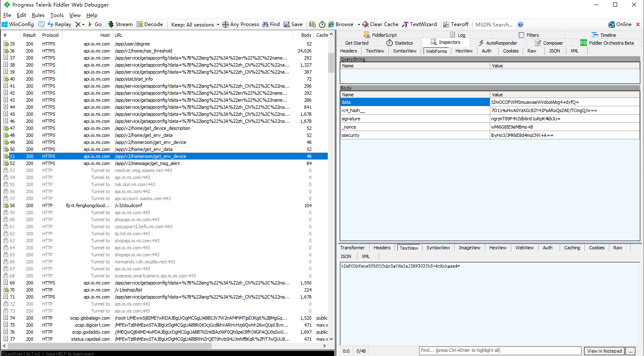Image resolution: width=644 pixels, height=356 pixels.
Task: Click the Remove sessions X icon
Action: pyautogui.click(x=78, y=24)
